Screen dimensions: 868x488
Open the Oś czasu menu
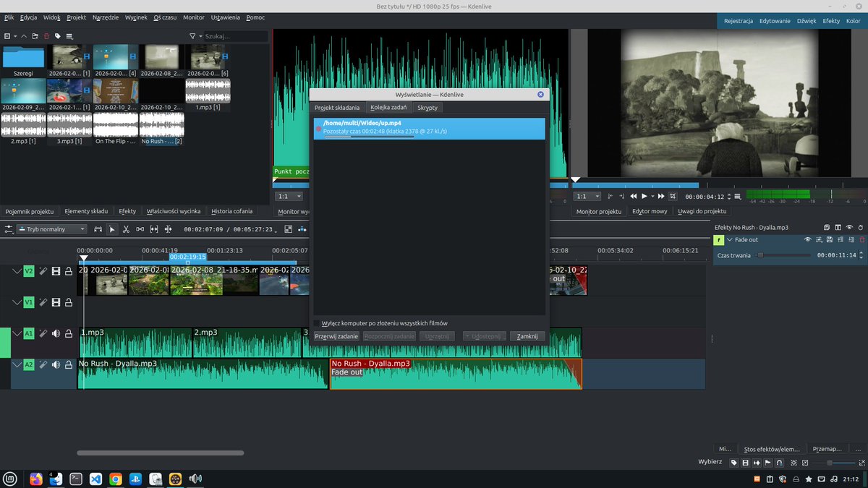pos(164,17)
